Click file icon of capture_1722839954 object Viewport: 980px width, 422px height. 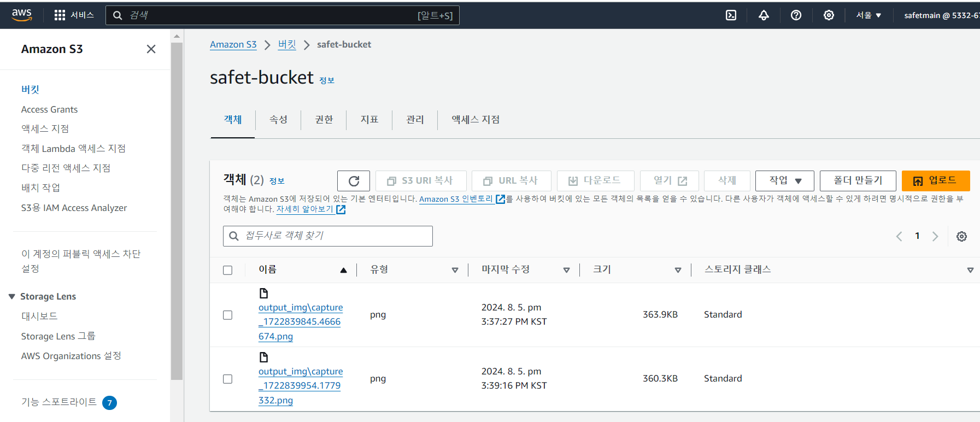coord(263,357)
